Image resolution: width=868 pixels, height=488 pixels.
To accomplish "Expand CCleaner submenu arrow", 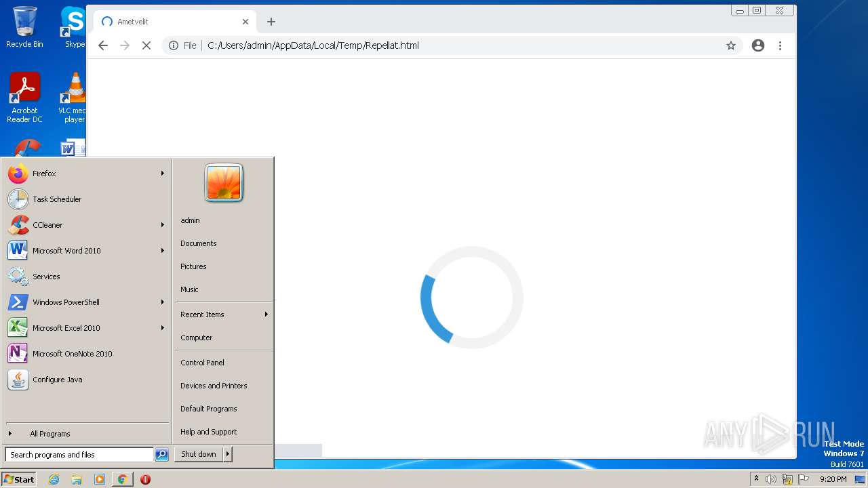I will 163,225.
